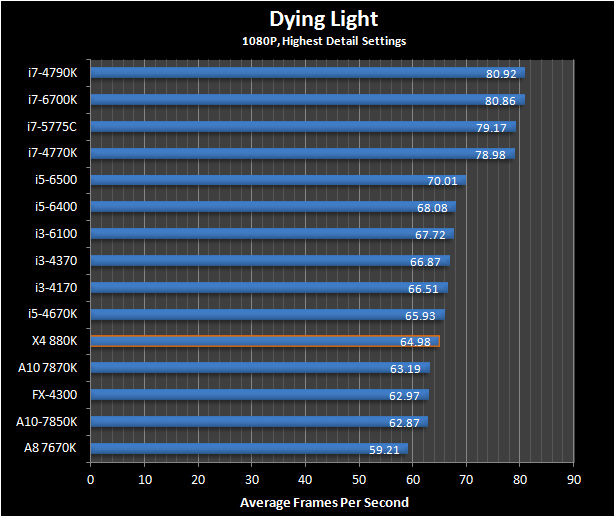Click the chart title 'Dying Light'
The width and height of the screenshot is (614, 516).
pyautogui.click(x=323, y=20)
